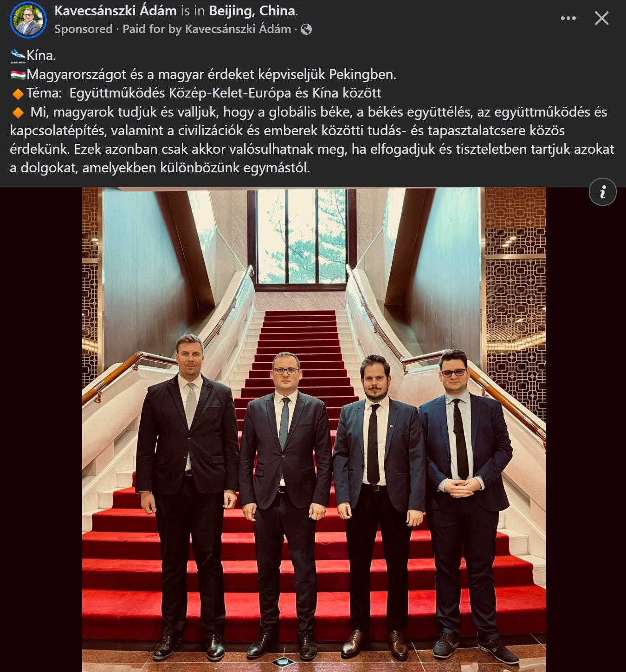The height and width of the screenshot is (672, 626).
Task: Click the window at top of staircase
Action: (x=302, y=236)
